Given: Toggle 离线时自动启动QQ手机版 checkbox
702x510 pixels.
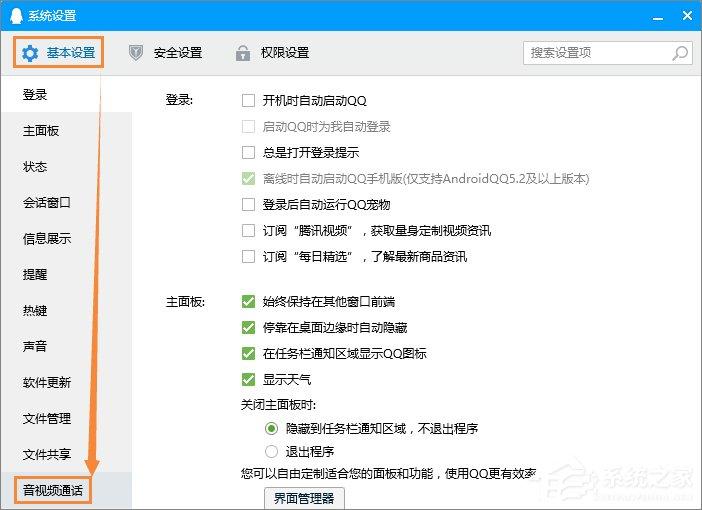Looking at the screenshot, I should (248, 178).
